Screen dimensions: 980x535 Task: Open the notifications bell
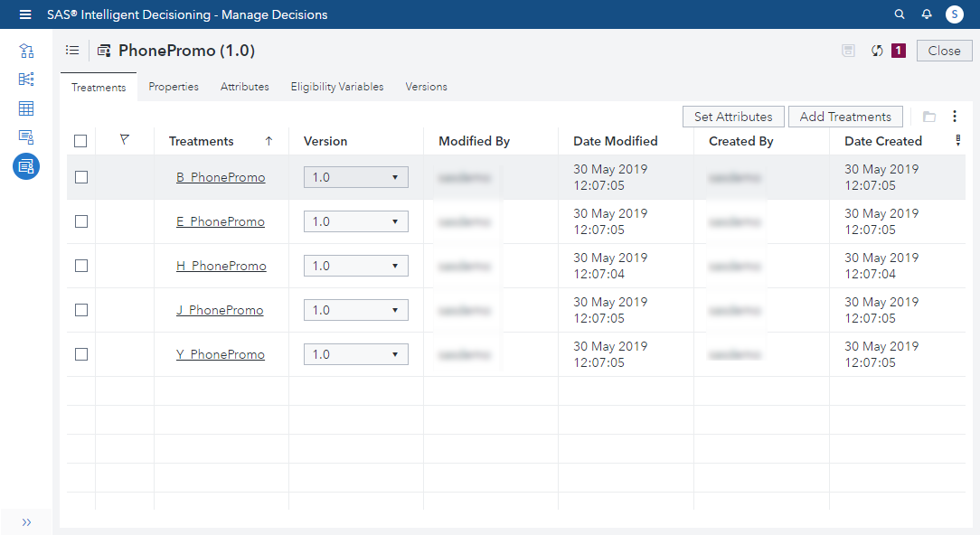pos(927,14)
